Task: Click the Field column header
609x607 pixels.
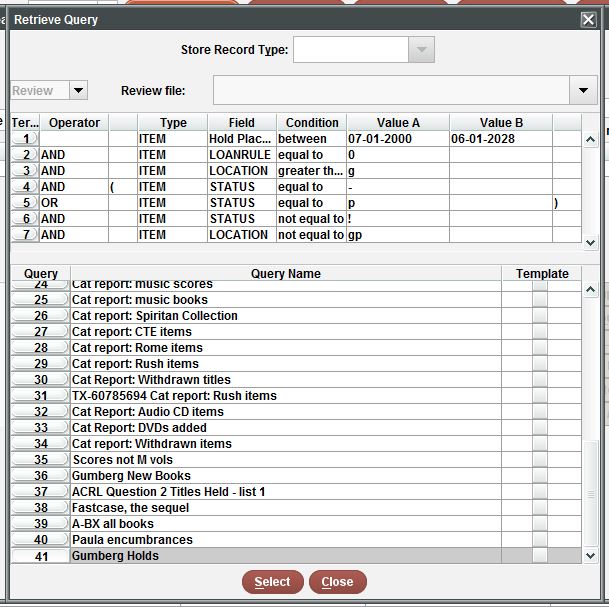Action: point(242,123)
